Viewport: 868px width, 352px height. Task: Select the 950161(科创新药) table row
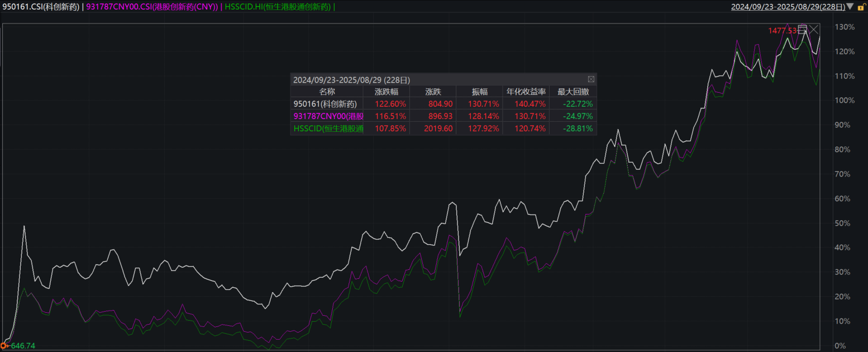click(327, 103)
